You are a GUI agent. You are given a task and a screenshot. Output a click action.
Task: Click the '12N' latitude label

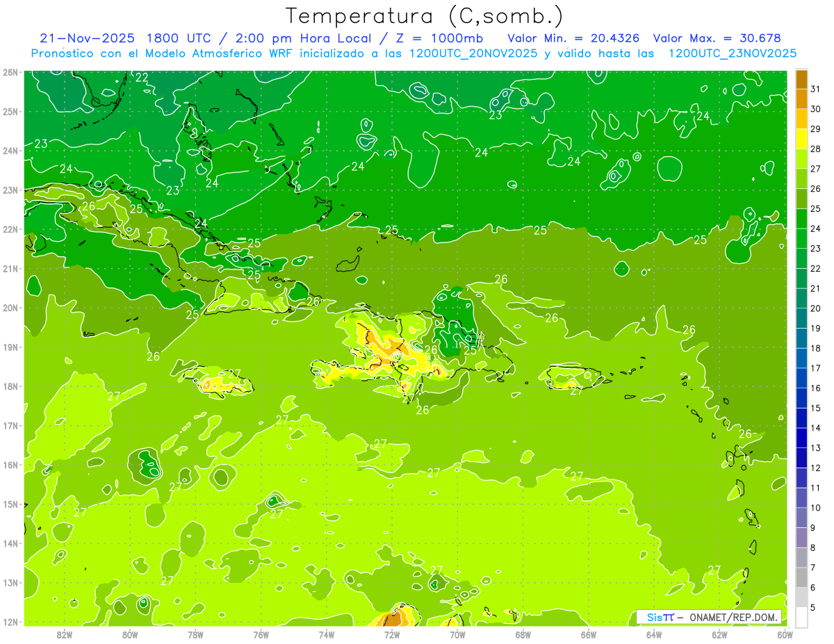click(x=10, y=622)
